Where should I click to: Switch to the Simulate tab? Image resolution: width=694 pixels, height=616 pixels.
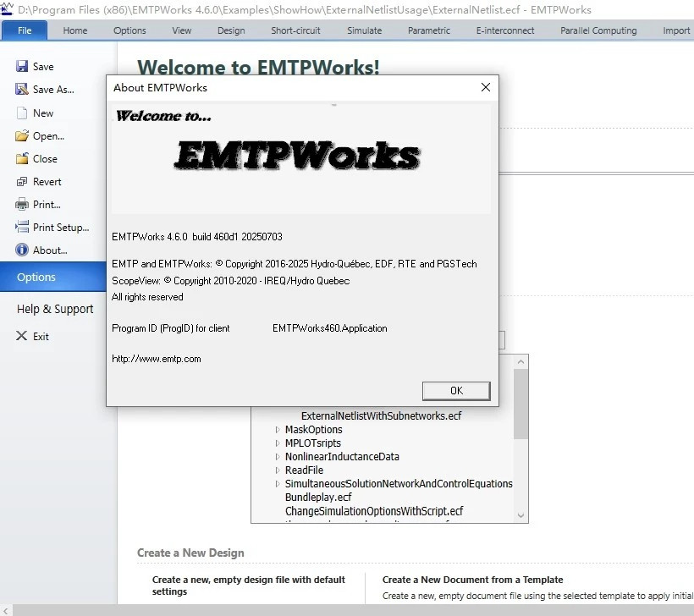(x=364, y=30)
